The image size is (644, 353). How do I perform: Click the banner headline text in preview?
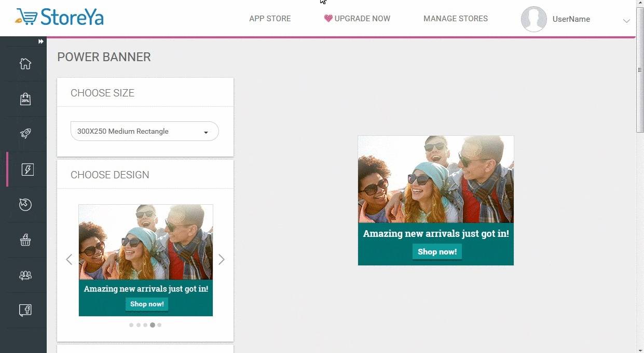(x=436, y=234)
